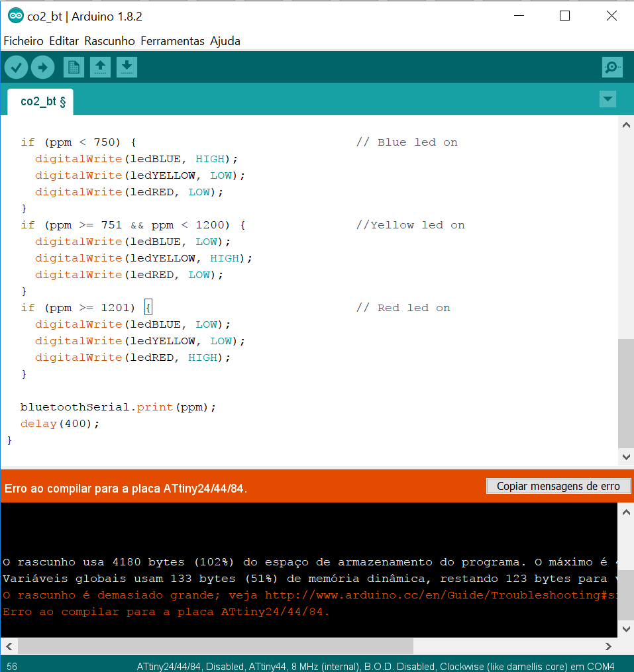Click the console scrollbar up arrow
634x672 pixels.
626,512
